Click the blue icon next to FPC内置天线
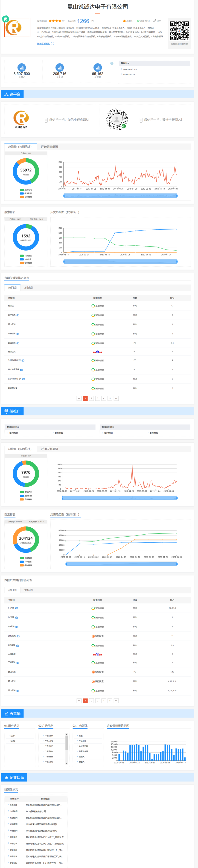 point(22,370)
